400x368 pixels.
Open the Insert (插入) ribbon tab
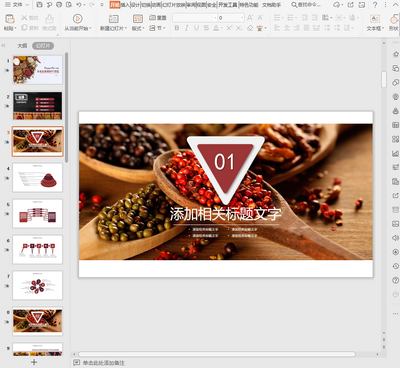[125, 5]
